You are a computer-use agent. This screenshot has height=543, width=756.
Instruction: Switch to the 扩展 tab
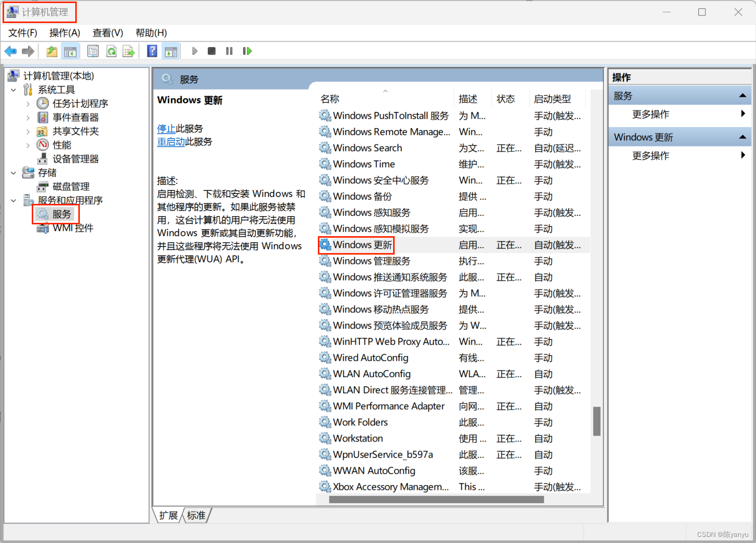pyautogui.click(x=168, y=515)
